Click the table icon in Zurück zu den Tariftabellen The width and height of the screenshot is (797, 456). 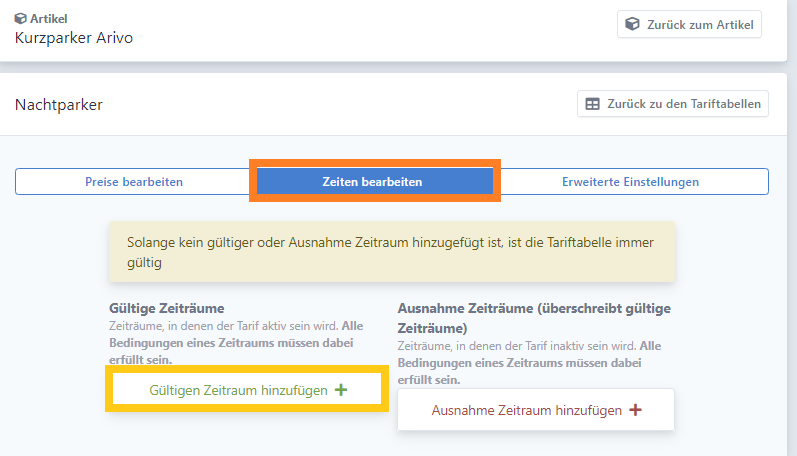point(593,104)
